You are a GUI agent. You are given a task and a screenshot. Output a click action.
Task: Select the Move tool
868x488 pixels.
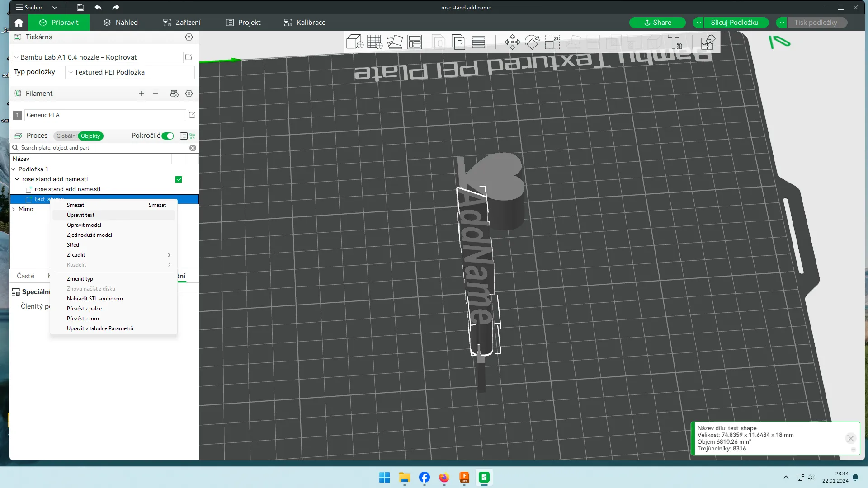(x=512, y=42)
